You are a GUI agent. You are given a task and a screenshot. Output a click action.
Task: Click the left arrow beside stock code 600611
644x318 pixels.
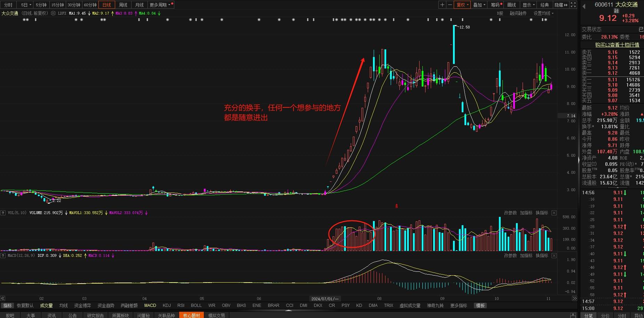[584, 6]
